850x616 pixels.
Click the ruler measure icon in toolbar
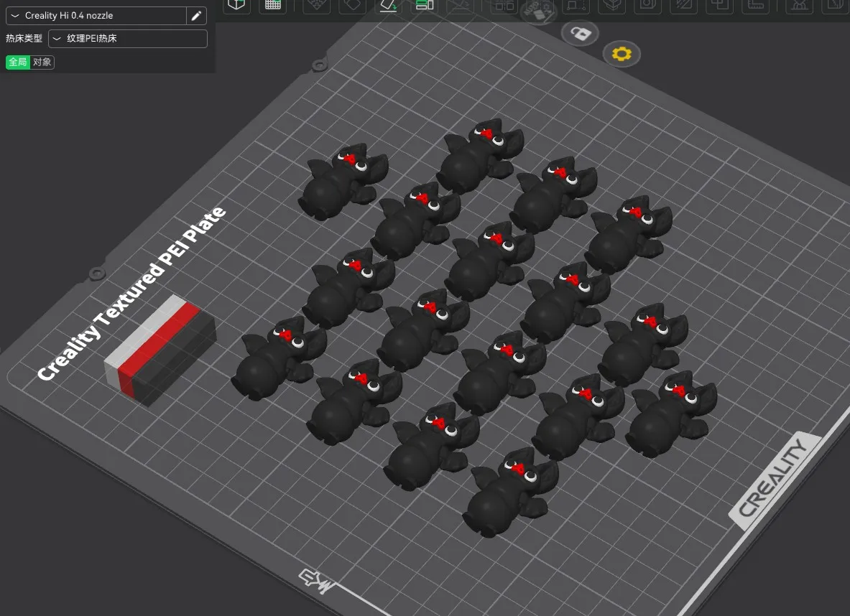(756, 5)
